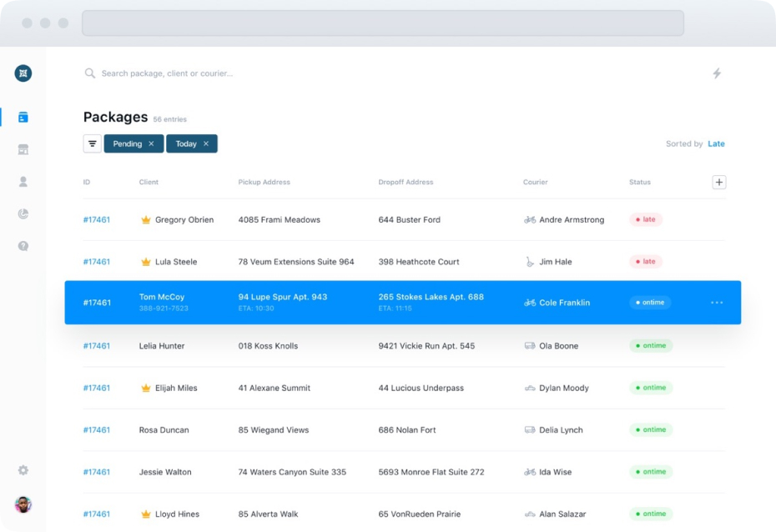Open settings gear in the sidebar
The image size is (776, 532).
coord(23,470)
